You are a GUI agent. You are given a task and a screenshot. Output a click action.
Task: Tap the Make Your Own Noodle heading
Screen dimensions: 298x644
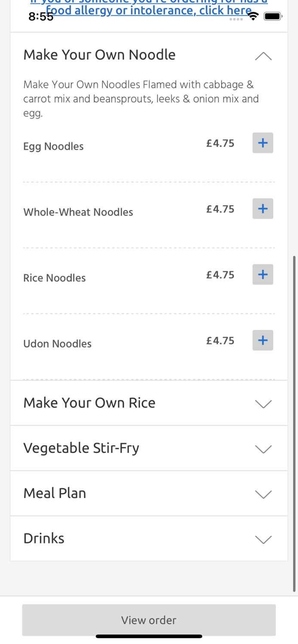tap(99, 55)
